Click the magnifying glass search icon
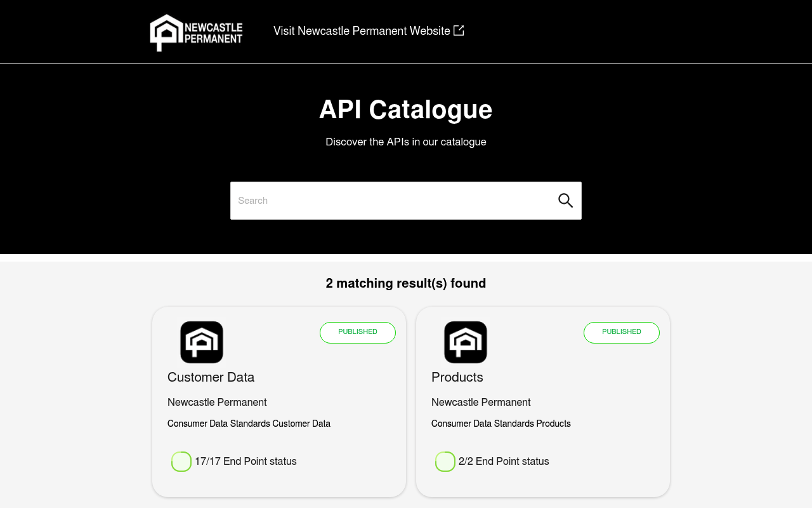812x508 pixels. pyautogui.click(x=565, y=201)
